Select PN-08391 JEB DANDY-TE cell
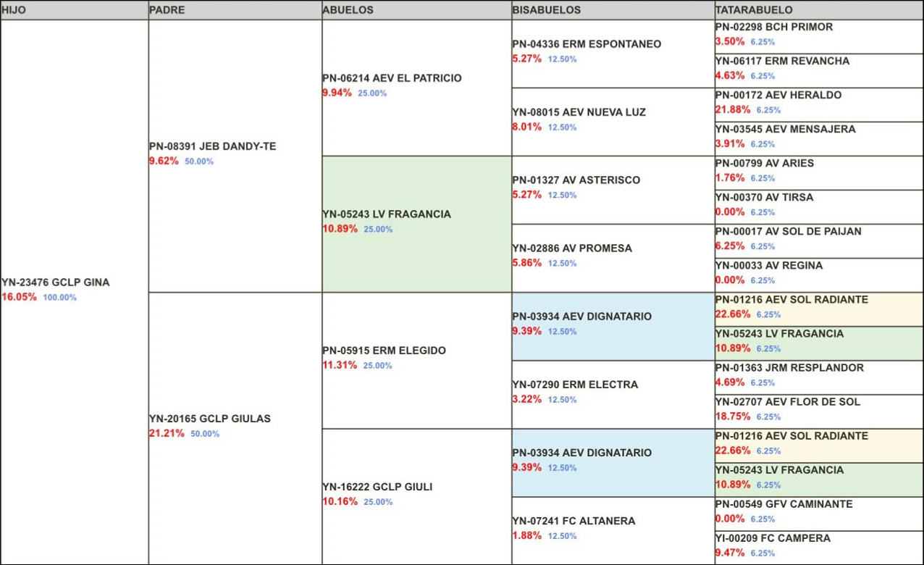The width and height of the screenshot is (924, 565). (x=235, y=156)
